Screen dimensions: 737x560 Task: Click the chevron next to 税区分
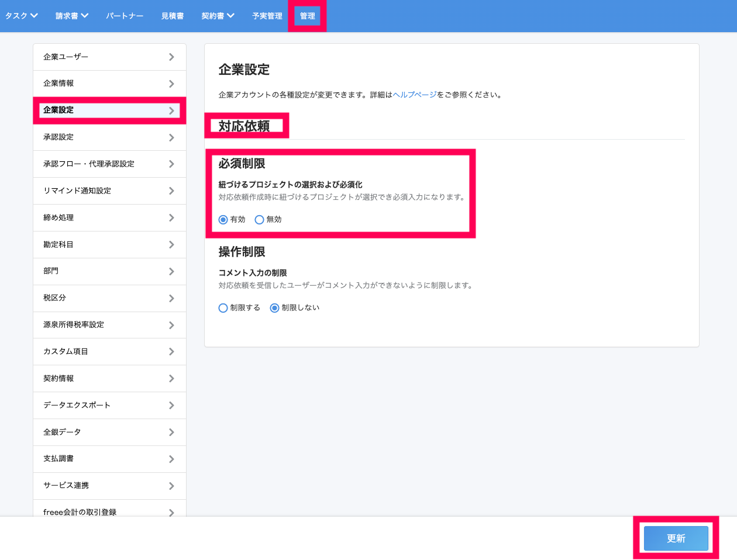[171, 299]
